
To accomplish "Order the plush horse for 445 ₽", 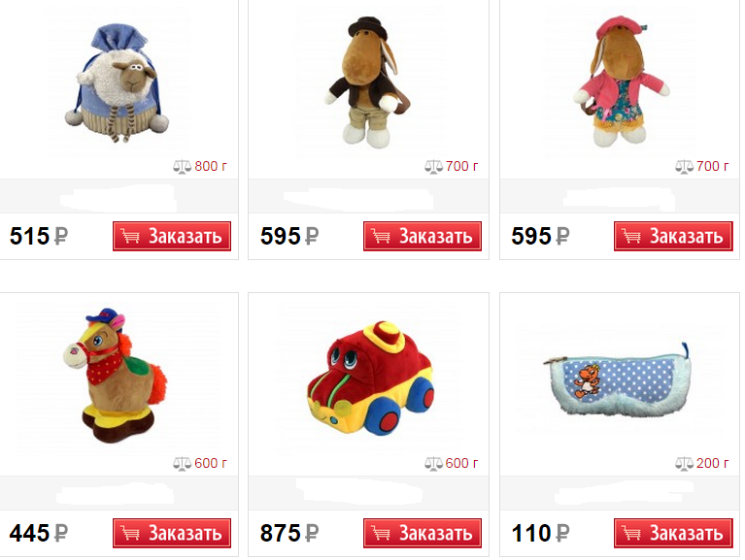I will point(172,533).
